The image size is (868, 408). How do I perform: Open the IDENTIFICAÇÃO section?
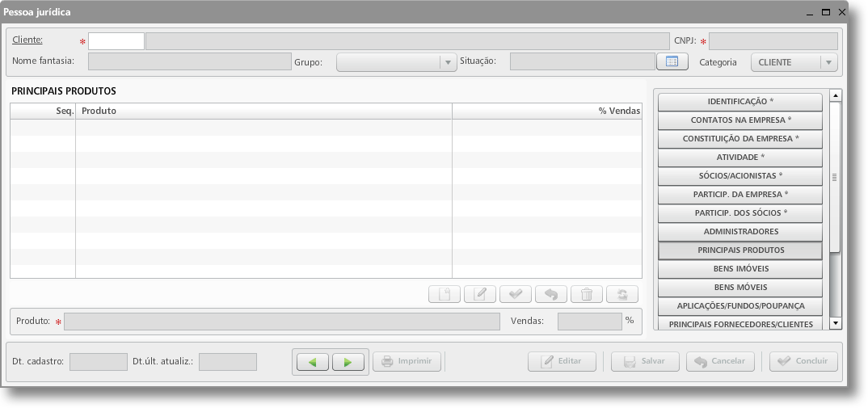tap(740, 102)
